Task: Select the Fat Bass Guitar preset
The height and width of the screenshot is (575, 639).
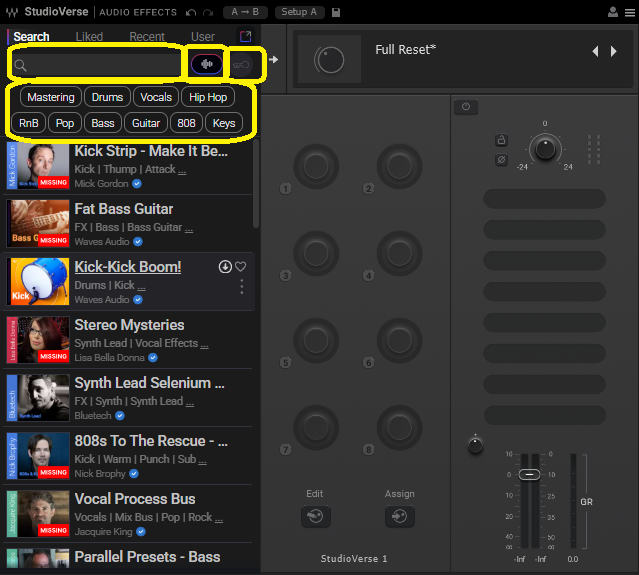Action: click(123, 209)
